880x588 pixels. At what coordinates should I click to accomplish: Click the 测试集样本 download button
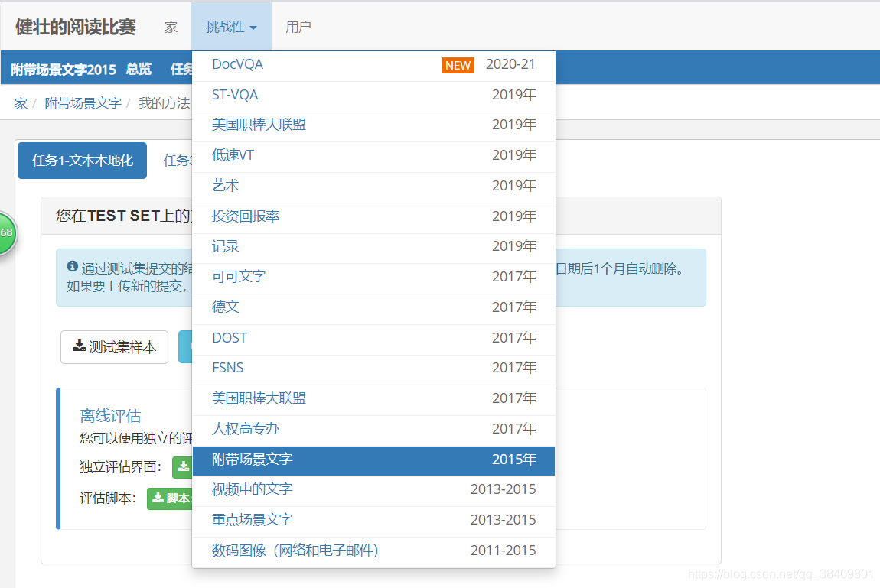[115, 348]
